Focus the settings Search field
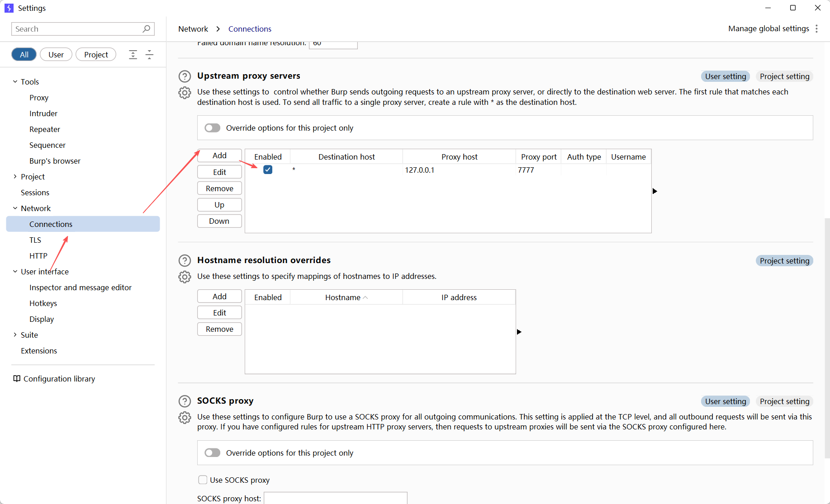The width and height of the screenshot is (830, 504). pos(83,29)
